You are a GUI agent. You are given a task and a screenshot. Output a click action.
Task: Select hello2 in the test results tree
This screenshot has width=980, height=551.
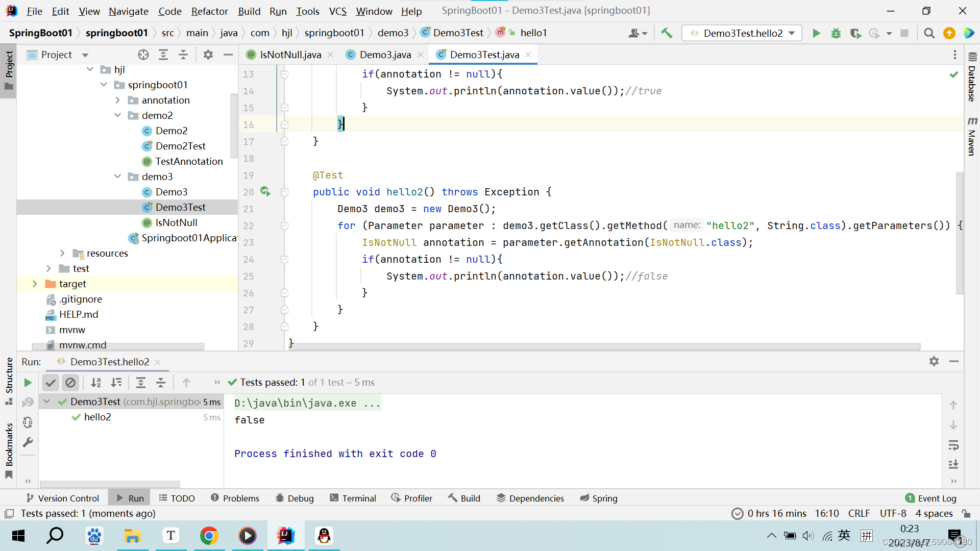click(x=99, y=417)
